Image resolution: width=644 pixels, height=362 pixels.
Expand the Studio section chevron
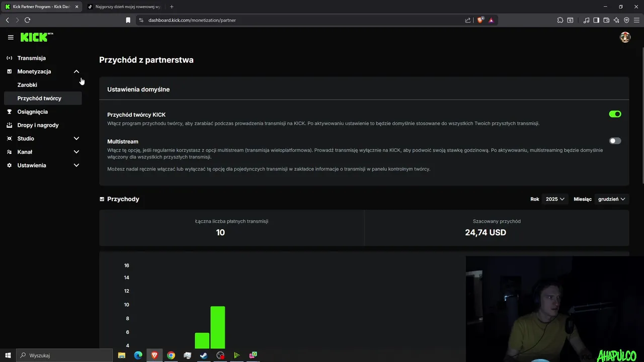tap(76, 138)
